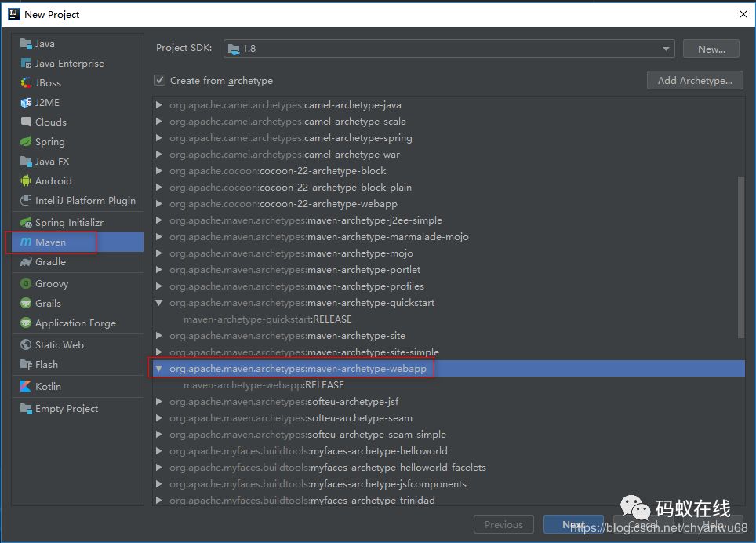The width and height of the screenshot is (756, 543).
Task: Click the Groovy G icon
Action: [x=26, y=283]
